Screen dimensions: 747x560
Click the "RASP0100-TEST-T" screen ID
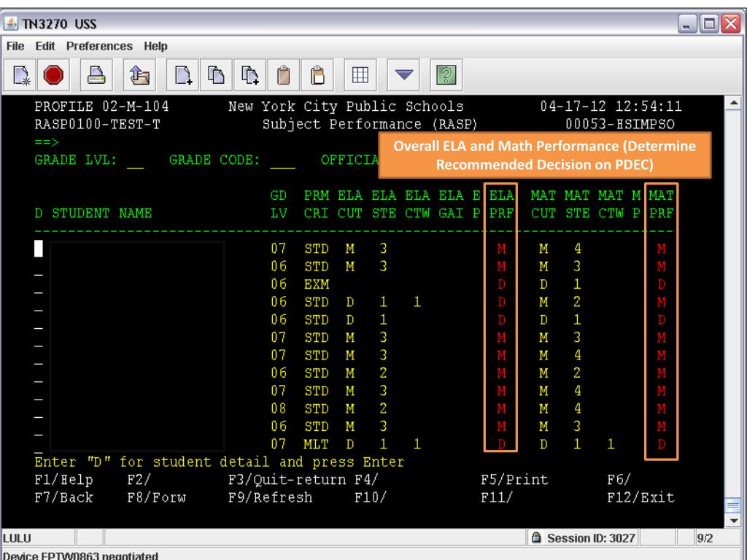97,124
